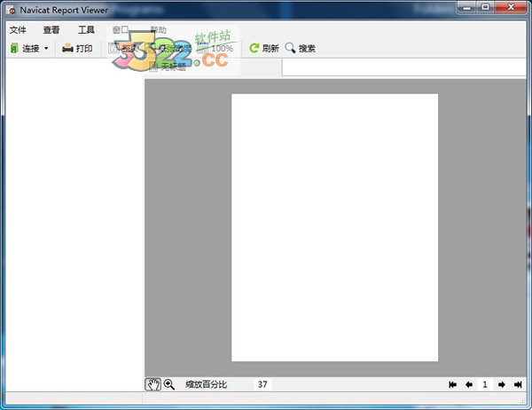This screenshot has height=410, width=532.
Task: Open the 文件 menu
Action: [x=18, y=30]
